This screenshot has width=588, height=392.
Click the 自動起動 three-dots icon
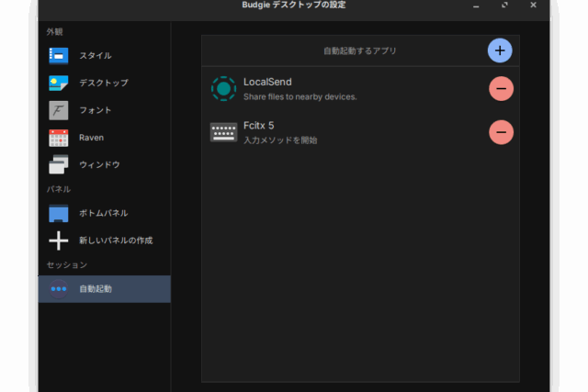coord(59,289)
